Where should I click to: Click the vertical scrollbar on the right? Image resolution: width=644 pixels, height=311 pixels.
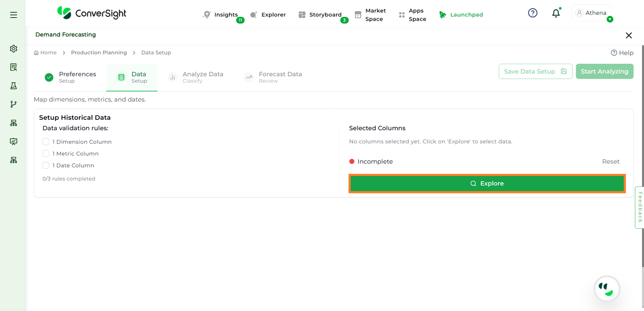(642, 156)
